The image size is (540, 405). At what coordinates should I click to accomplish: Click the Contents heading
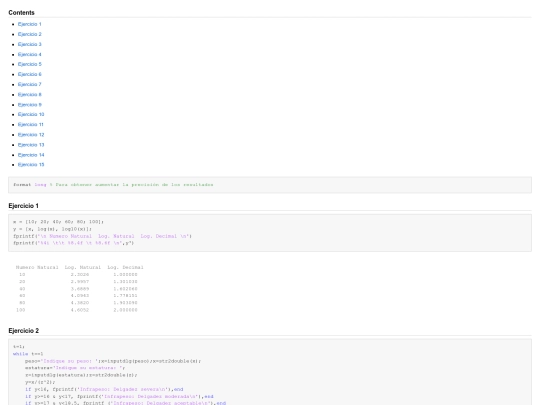[21, 13]
